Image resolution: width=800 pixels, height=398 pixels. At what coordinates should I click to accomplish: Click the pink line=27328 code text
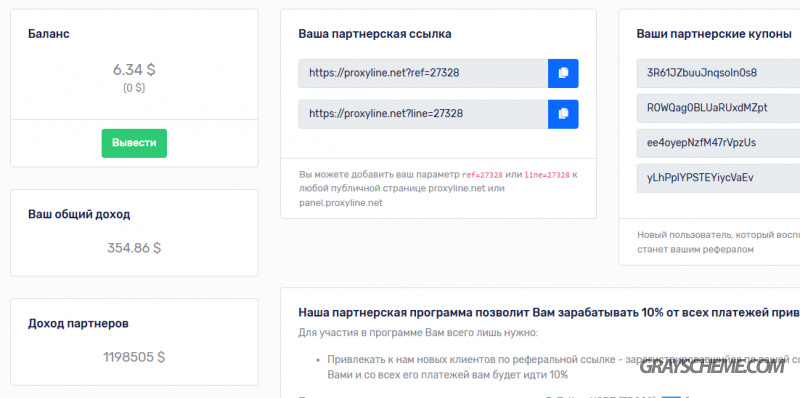coord(547,175)
